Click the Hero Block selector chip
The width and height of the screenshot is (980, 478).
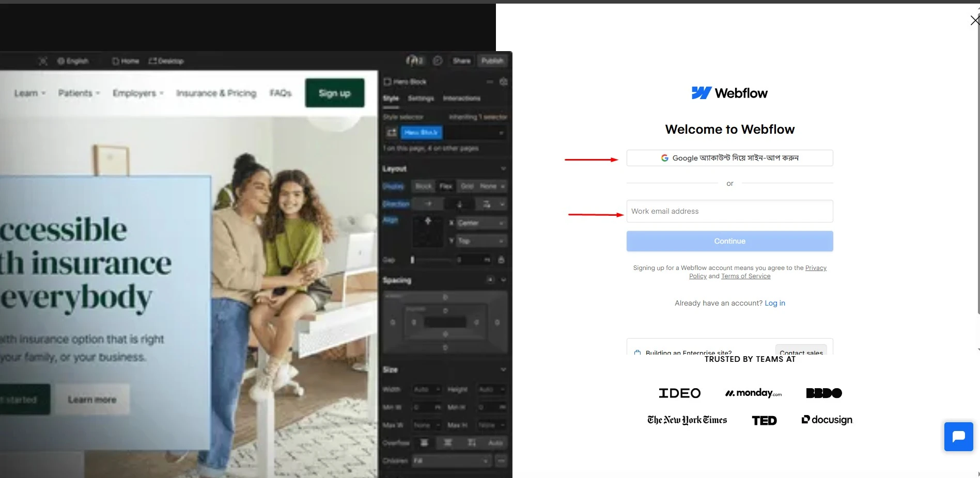coord(421,133)
